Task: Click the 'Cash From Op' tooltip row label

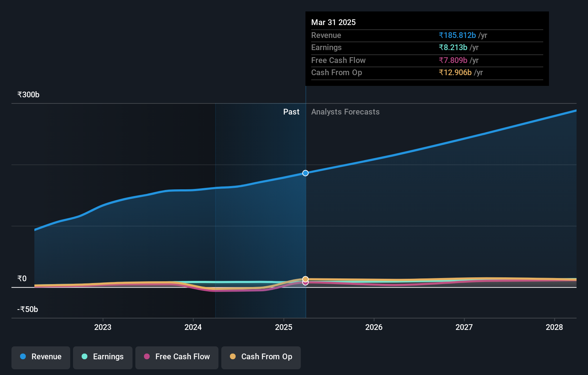Action: point(337,72)
